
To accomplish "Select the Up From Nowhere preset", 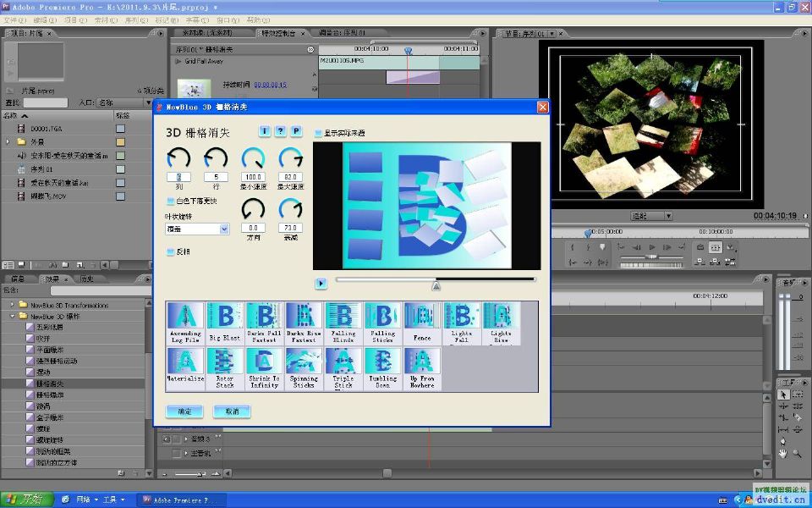I will [422, 368].
